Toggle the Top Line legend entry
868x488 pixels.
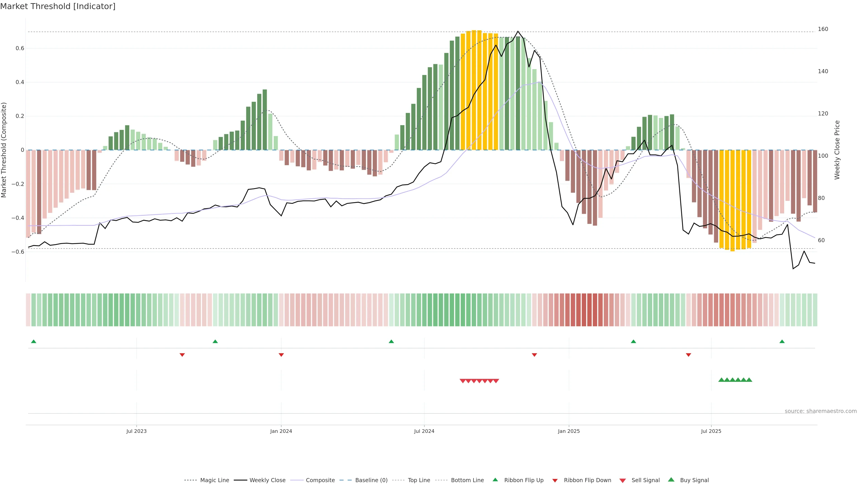[x=419, y=480]
